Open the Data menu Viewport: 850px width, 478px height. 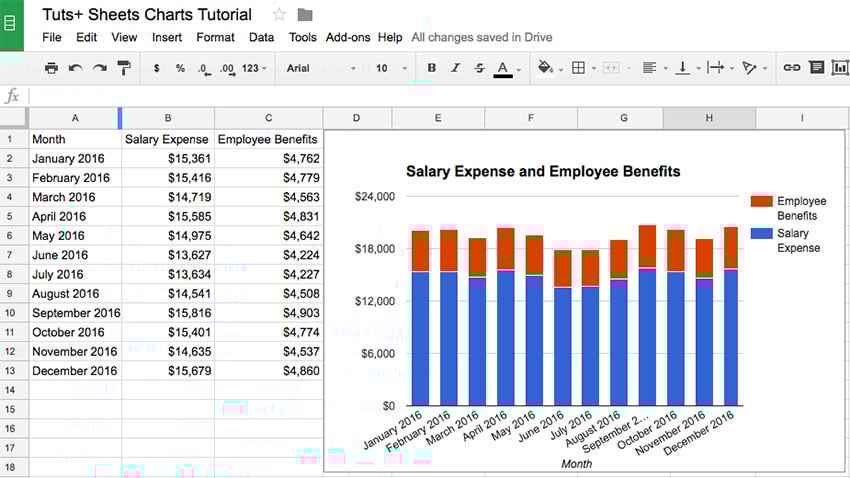[x=261, y=37]
